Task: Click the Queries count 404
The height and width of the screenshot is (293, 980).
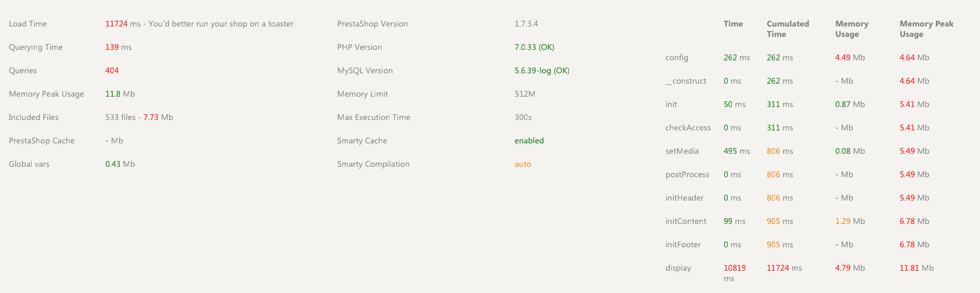Action: pos(112,71)
